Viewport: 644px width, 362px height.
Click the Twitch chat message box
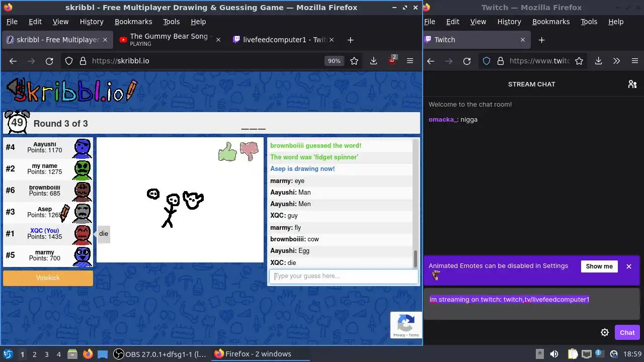(532, 305)
